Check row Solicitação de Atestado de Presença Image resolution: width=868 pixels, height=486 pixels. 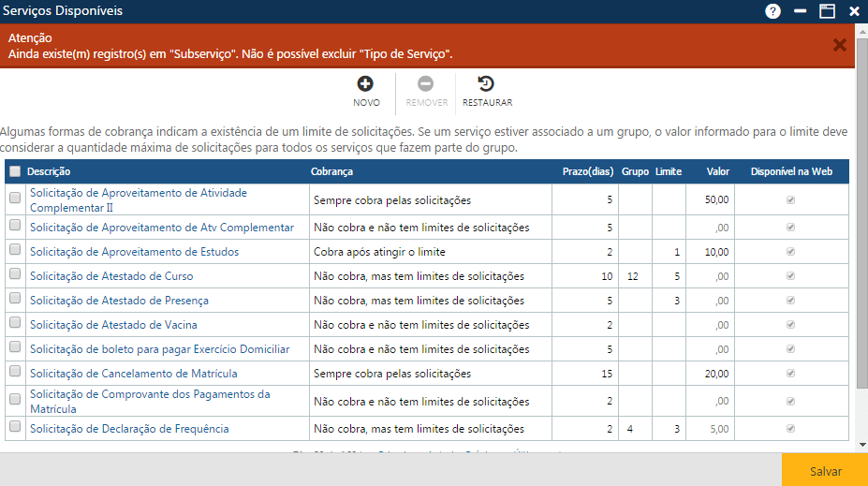click(x=15, y=299)
